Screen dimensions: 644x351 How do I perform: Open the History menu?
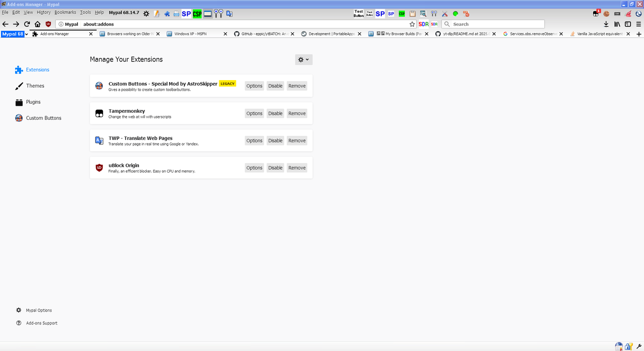[x=44, y=12]
